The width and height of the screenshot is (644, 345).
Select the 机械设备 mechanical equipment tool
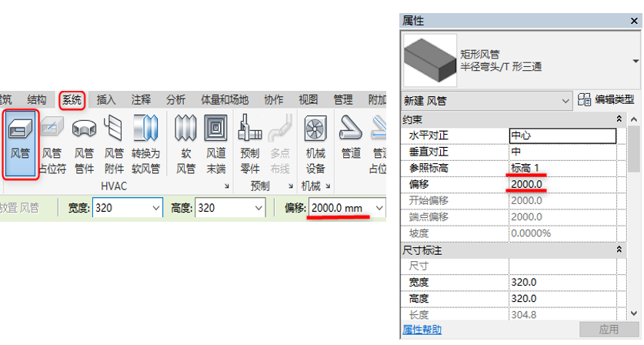pos(315,144)
